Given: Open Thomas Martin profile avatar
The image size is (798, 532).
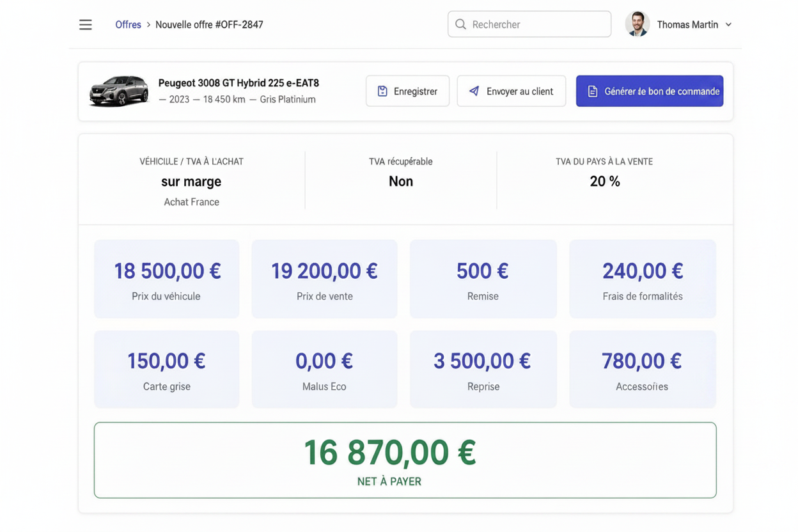Looking at the screenshot, I should click(637, 24).
